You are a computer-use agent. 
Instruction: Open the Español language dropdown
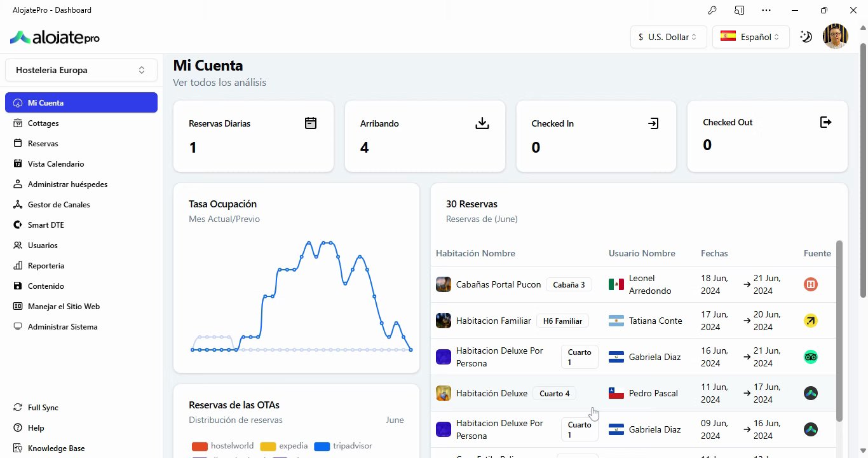pyautogui.click(x=750, y=37)
